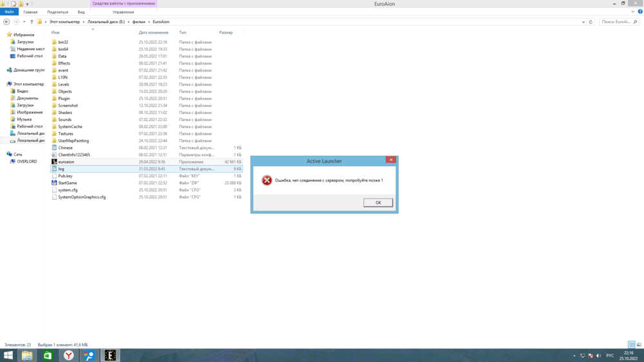Expand the ribbon with the chevron

point(634,12)
